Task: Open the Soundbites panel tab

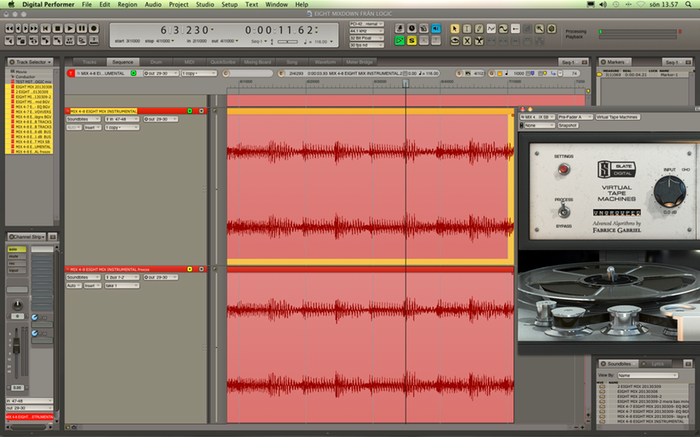Action: 618,364
